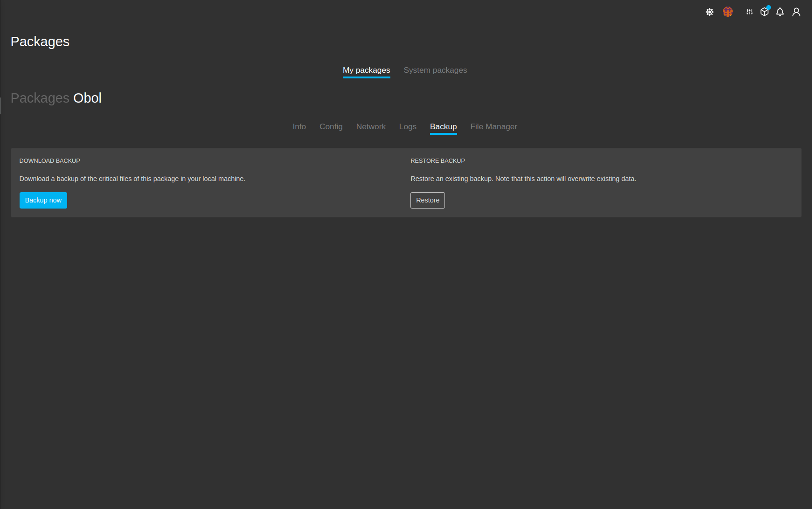Open the user profile icon
Image resolution: width=812 pixels, height=509 pixels.
pos(796,12)
